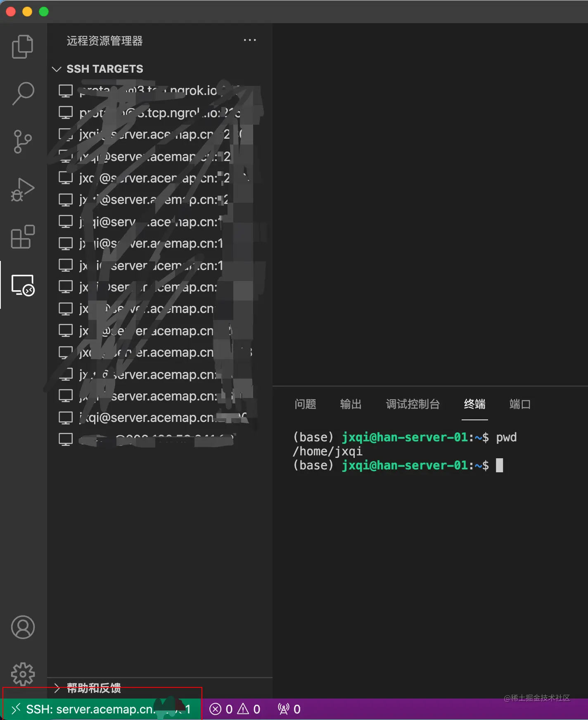Switch to the 输出 panel tab
The height and width of the screenshot is (720, 588).
351,404
